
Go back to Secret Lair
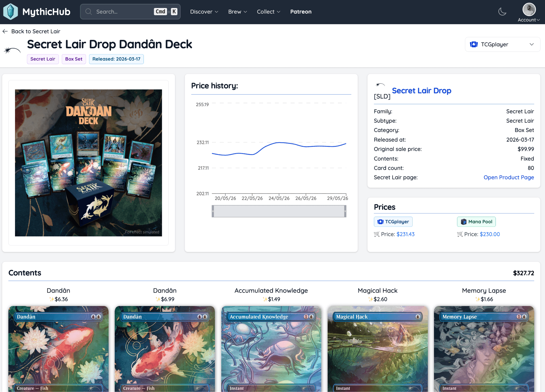pos(31,31)
